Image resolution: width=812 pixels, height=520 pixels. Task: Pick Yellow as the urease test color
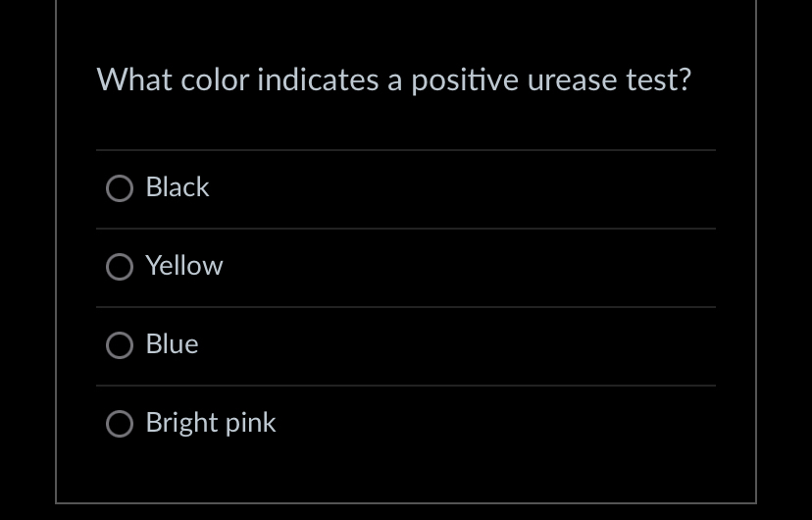[120, 267]
